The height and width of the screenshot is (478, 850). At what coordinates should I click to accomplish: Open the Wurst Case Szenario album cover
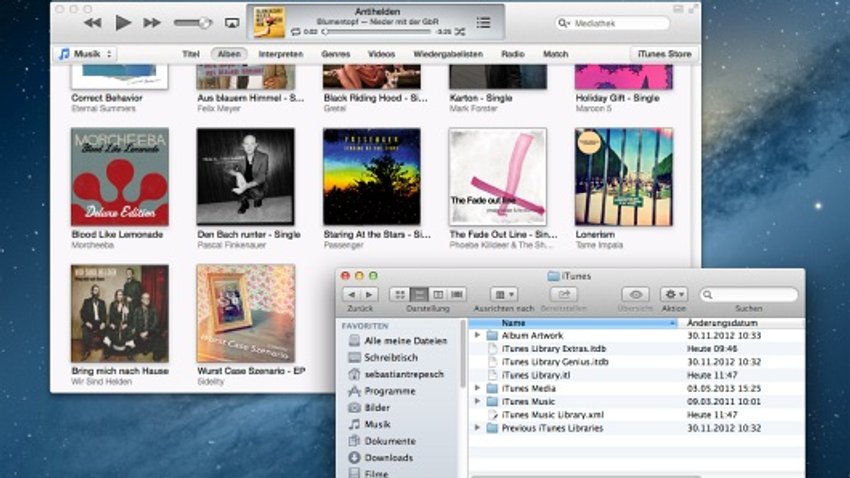point(246,313)
